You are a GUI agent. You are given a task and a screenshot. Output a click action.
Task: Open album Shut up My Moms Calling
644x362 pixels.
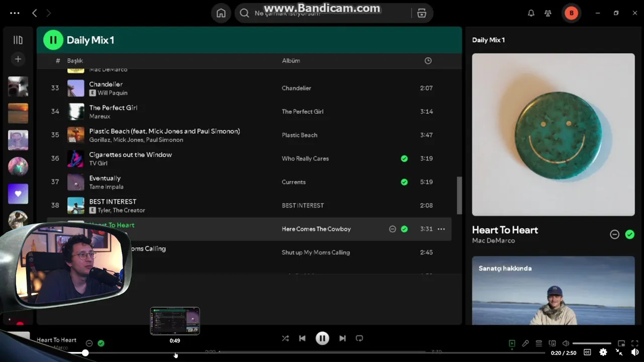(315, 252)
